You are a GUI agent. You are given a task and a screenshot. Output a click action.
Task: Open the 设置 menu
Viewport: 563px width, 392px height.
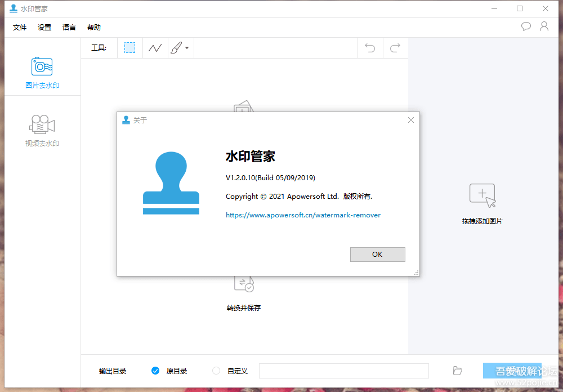(44, 27)
